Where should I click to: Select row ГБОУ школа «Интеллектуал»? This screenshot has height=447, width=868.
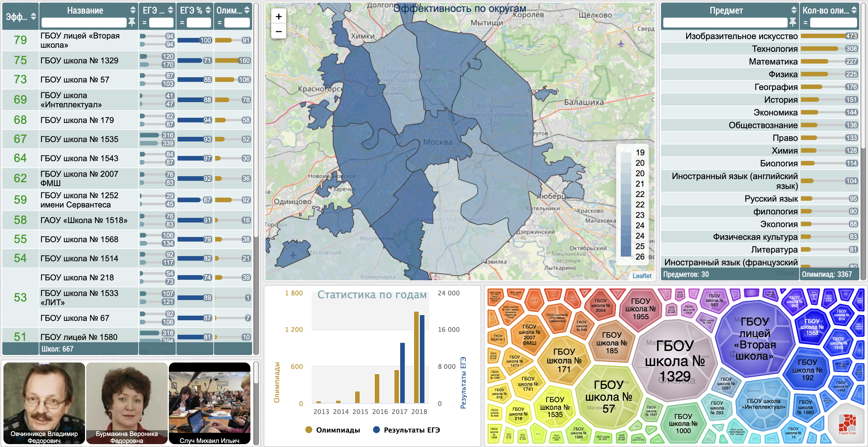click(x=128, y=100)
